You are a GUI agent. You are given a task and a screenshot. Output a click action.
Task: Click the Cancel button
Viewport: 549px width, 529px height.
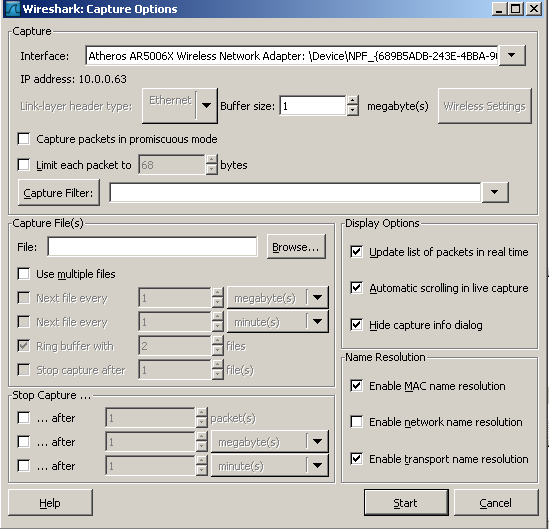point(496,503)
